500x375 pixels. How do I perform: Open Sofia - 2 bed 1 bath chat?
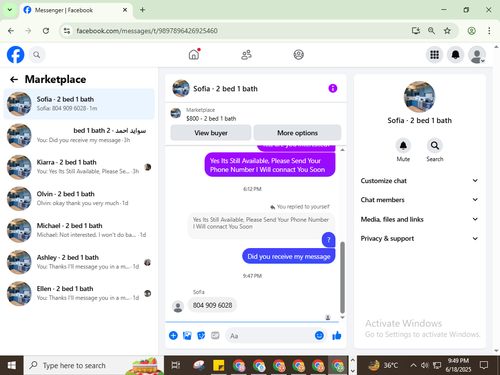click(79, 104)
